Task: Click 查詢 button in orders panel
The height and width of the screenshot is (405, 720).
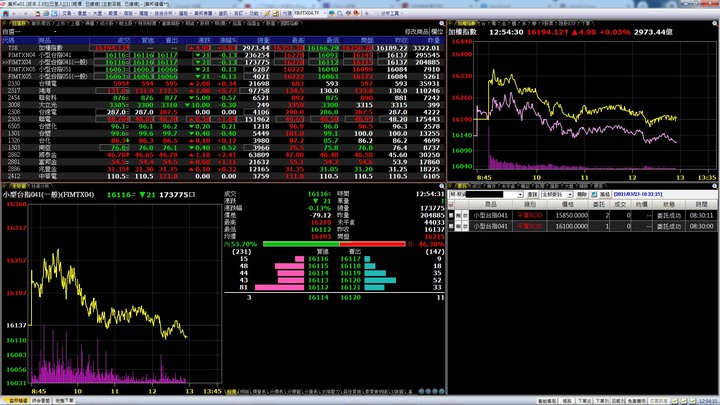Action: pos(532,195)
